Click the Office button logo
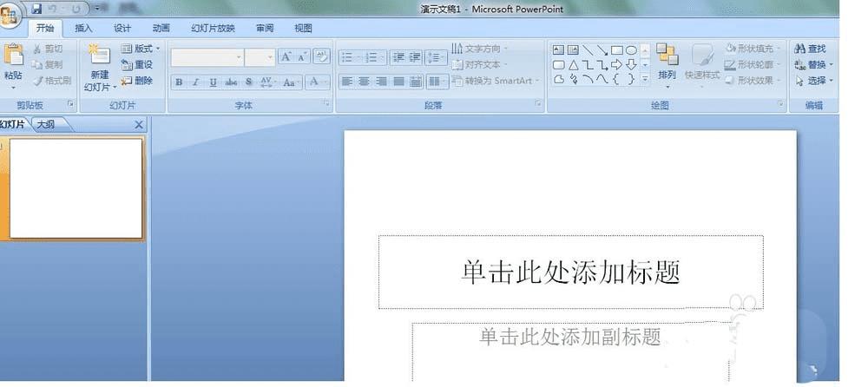The height and width of the screenshot is (387, 868). tap(9, 16)
